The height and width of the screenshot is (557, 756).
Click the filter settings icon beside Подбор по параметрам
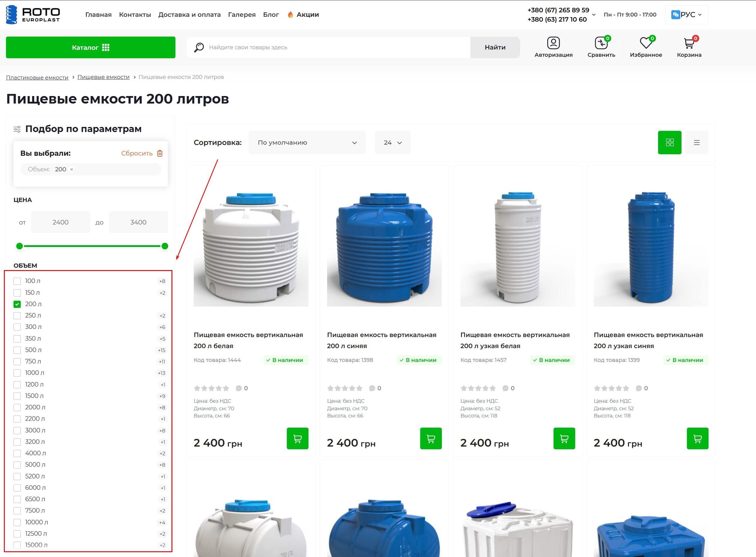17,129
